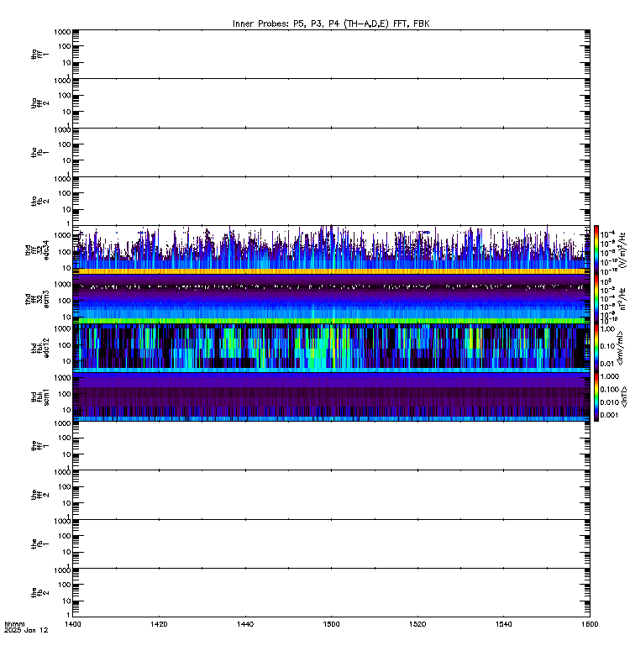Click the 10 tick of the tha fb 1 panel
The image size is (630, 672).
[x=67, y=160]
